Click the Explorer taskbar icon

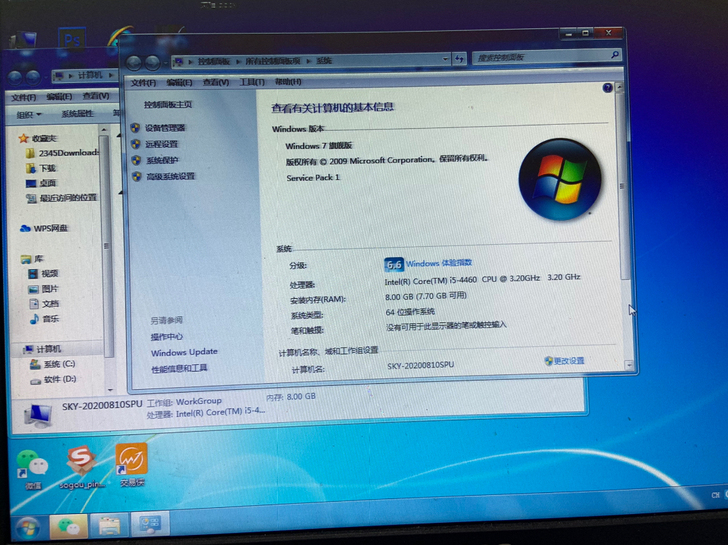(110, 525)
